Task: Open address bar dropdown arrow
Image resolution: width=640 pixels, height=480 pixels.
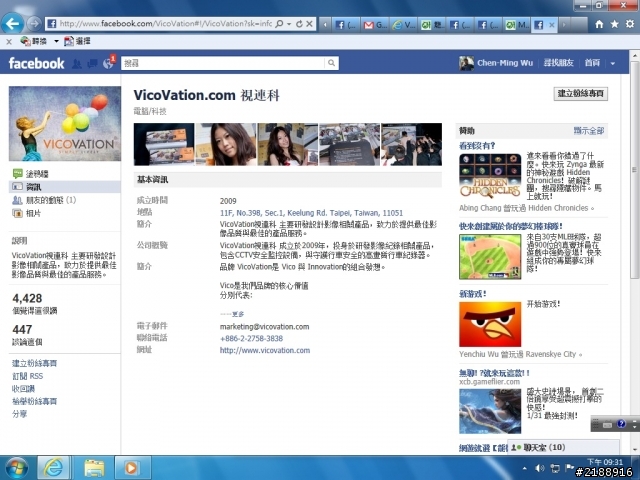Action: 289,24
